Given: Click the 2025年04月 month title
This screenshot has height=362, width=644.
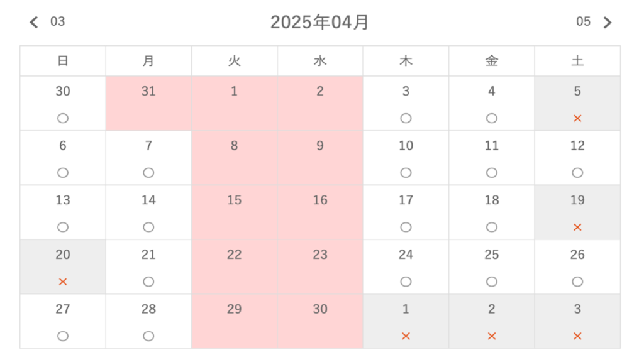Looking at the screenshot, I should [319, 23].
